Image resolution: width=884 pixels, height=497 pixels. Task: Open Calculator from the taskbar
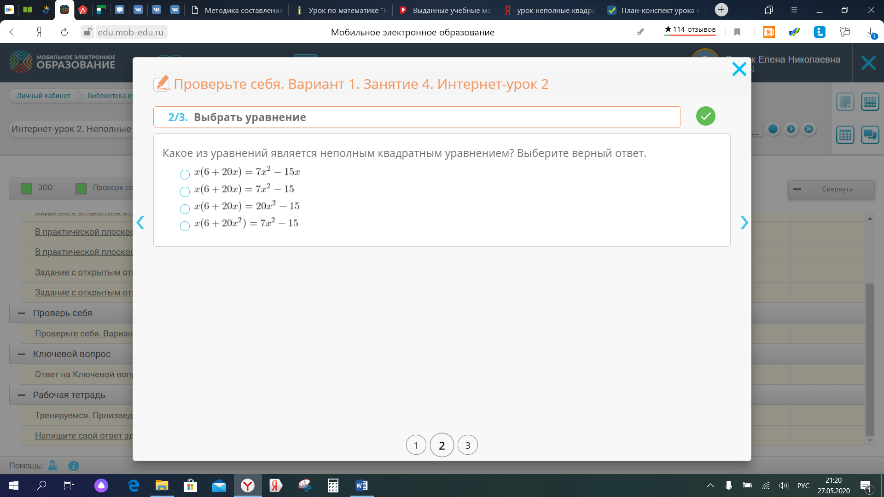click(x=333, y=485)
